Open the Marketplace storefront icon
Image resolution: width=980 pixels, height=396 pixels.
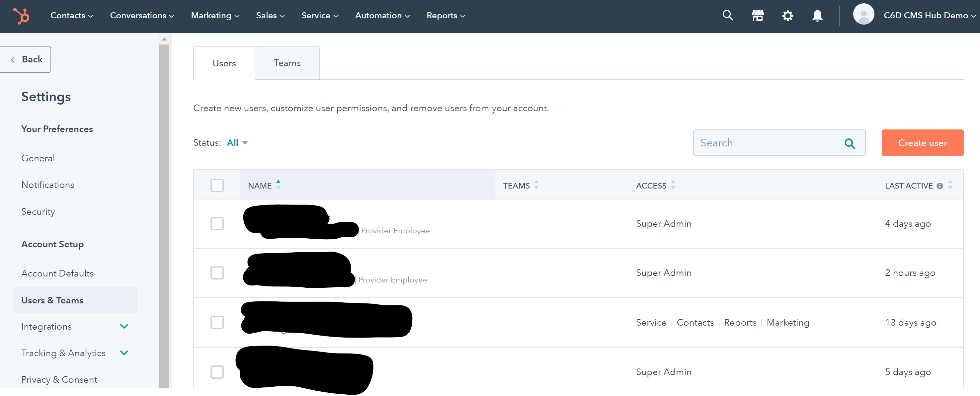[758, 16]
